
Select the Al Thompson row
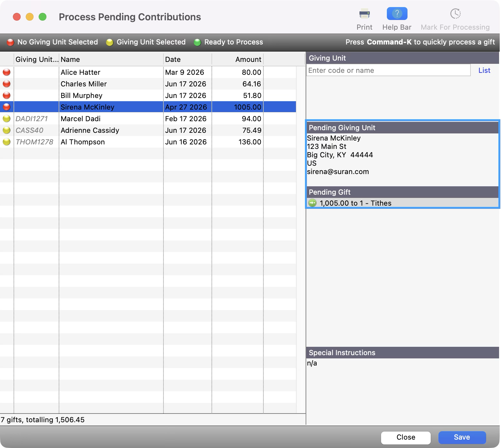[x=148, y=142]
